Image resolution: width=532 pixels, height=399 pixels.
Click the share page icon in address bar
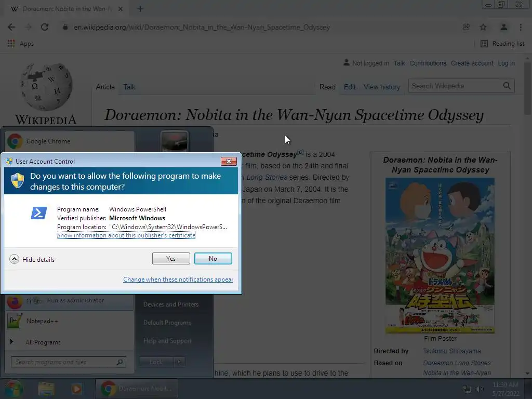(x=466, y=27)
